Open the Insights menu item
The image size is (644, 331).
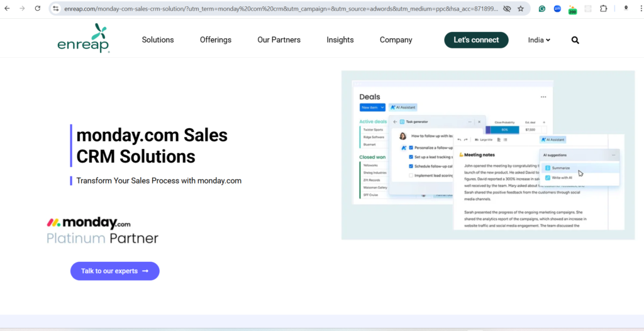pyautogui.click(x=340, y=40)
